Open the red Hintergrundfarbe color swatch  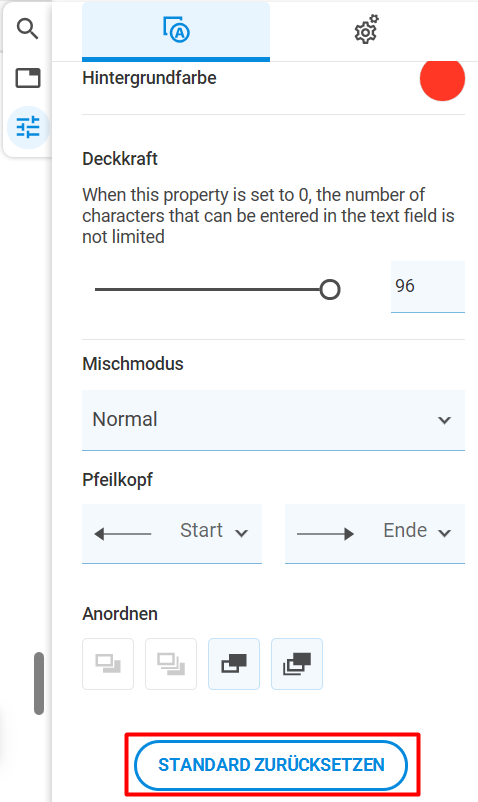[x=442, y=78]
